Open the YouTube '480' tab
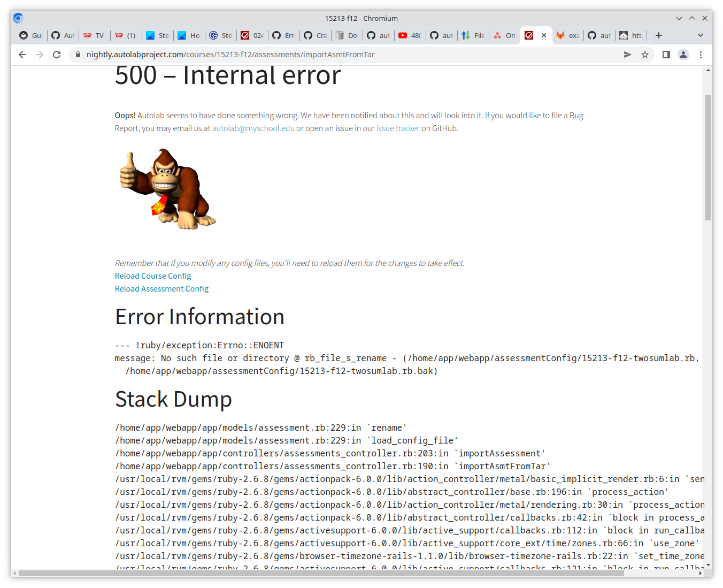The image size is (723, 588). tap(410, 35)
